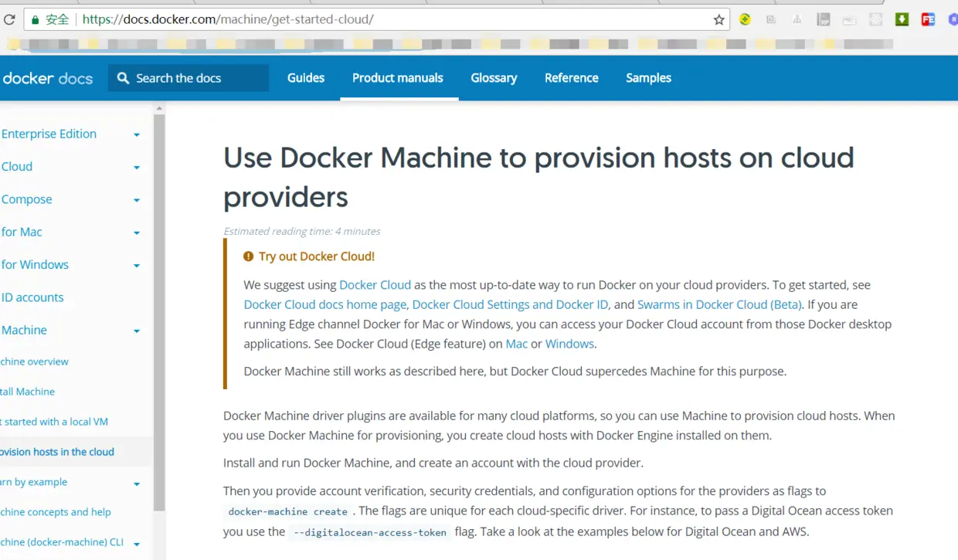Bookmark this page with the star icon
The height and width of the screenshot is (560, 958).
coord(718,19)
